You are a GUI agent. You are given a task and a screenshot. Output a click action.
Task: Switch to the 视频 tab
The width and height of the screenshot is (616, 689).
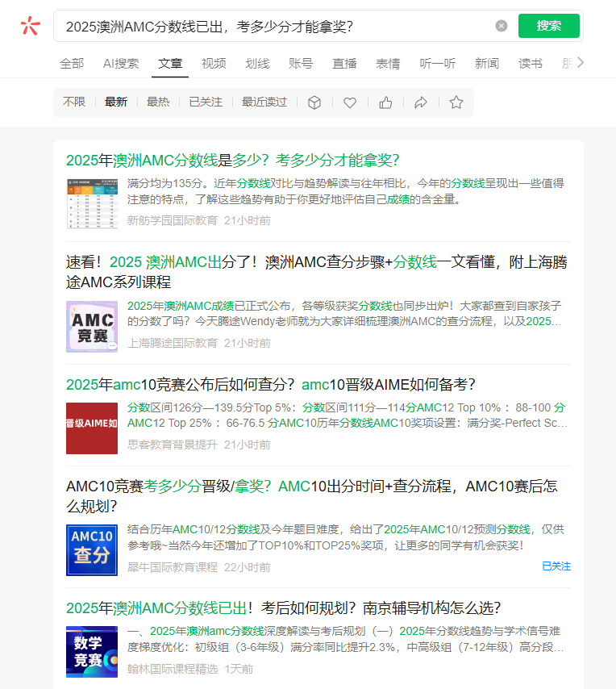214,64
